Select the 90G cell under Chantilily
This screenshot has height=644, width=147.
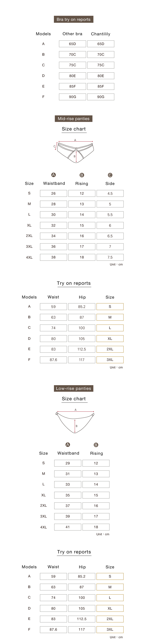[x=101, y=97]
